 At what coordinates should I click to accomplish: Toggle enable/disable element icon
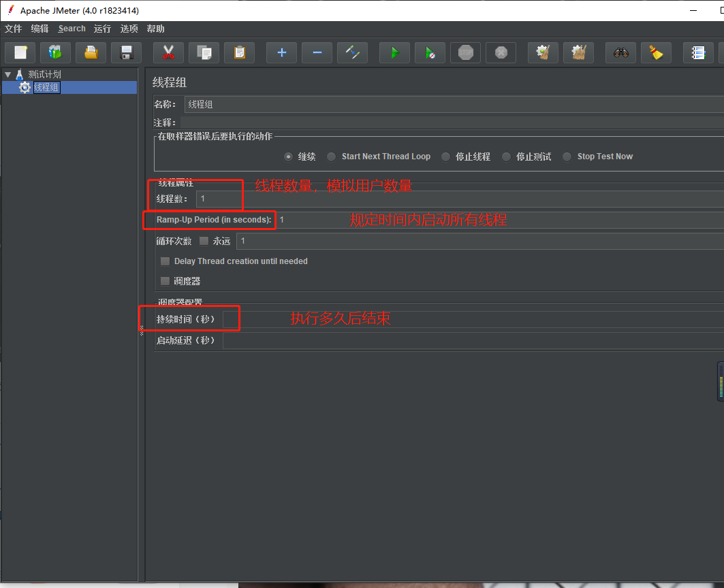pyautogui.click(x=352, y=52)
